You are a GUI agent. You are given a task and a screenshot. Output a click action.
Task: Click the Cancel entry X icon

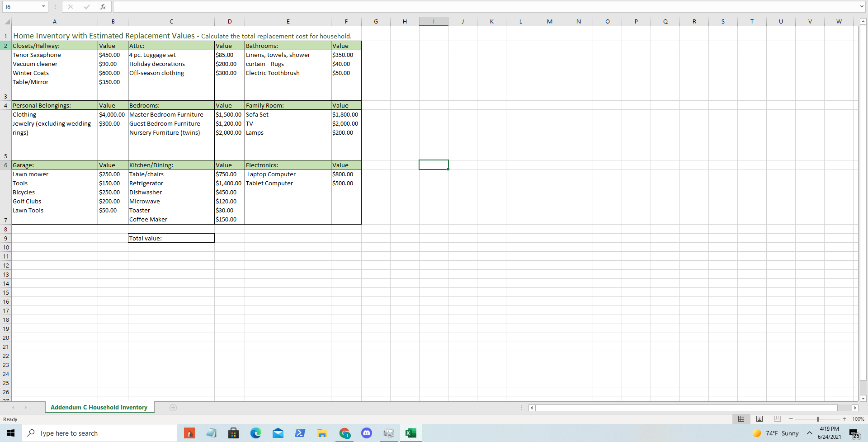coord(71,7)
